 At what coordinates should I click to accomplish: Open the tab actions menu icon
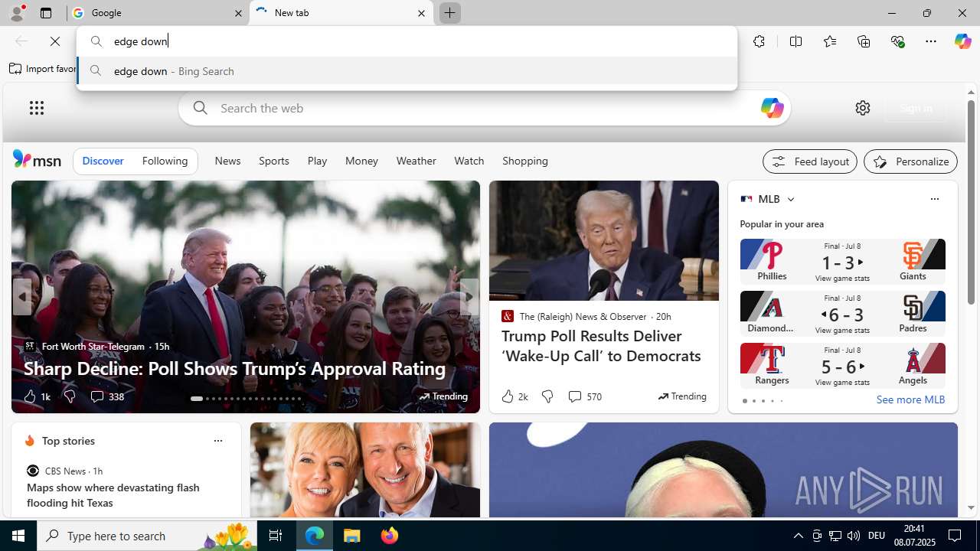click(46, 13)
